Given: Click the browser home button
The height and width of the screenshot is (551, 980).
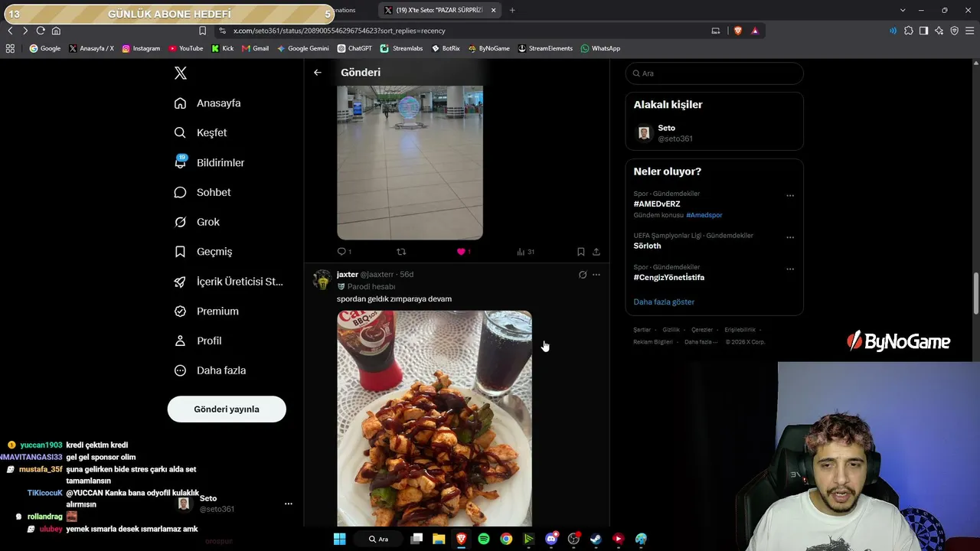Looking at the screenshot, I should (56, 31).
